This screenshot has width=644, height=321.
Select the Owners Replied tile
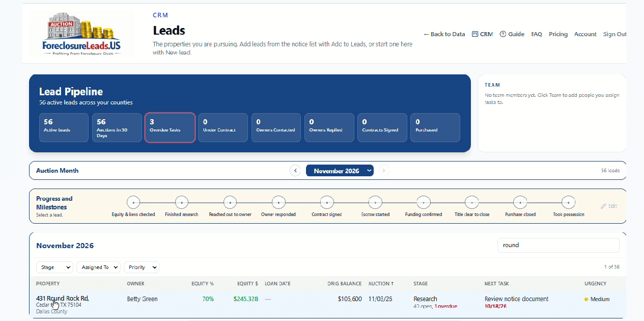pos(329,127)
